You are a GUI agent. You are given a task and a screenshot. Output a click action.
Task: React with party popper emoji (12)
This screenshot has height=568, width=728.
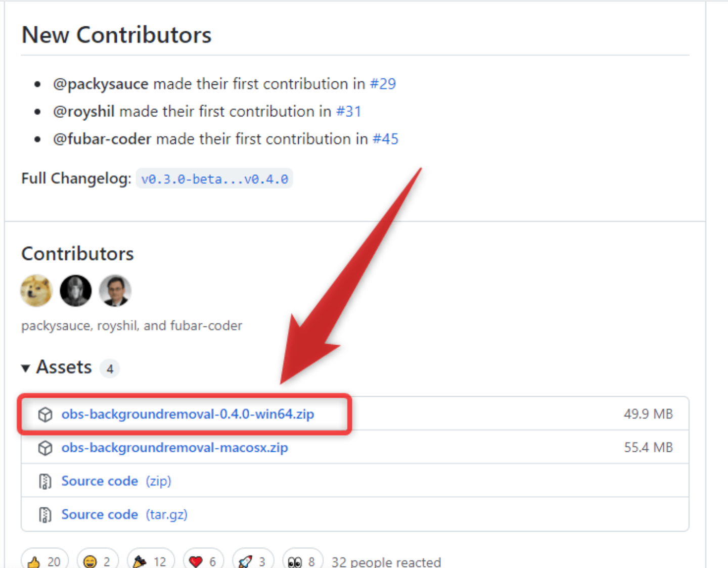coord(151,561)
